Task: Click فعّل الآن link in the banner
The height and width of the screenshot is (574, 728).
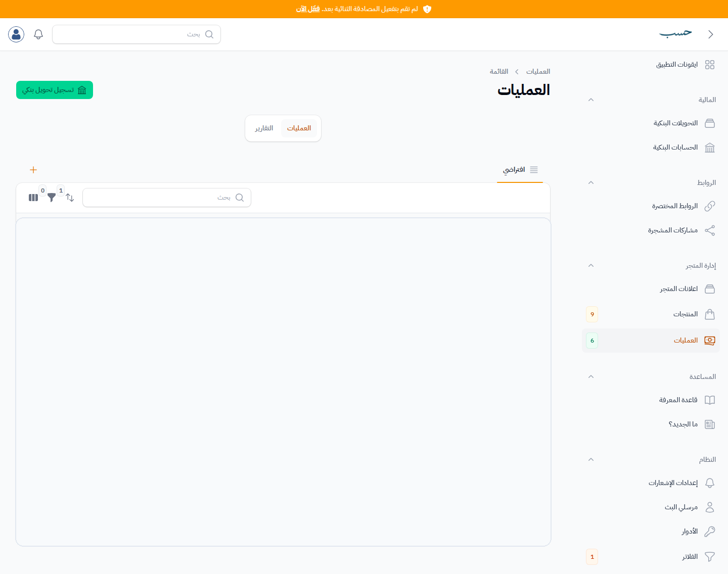Action: (308, 9)
